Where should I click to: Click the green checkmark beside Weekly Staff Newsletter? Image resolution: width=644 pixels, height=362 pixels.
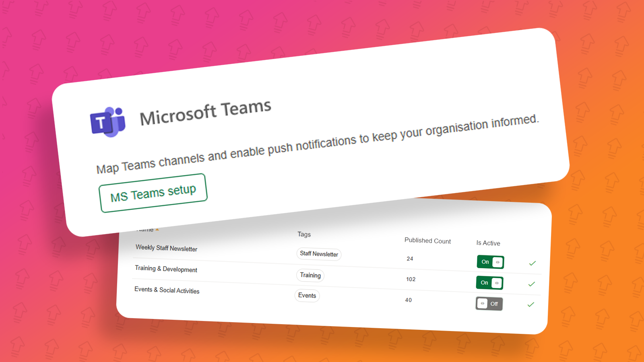pyautogui.click(x=532, y=263)
